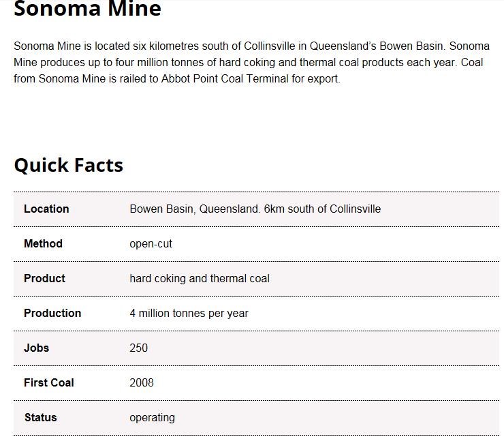The image size is (504, 439).
Task: Click the Status row label
Action: (40, 417)
